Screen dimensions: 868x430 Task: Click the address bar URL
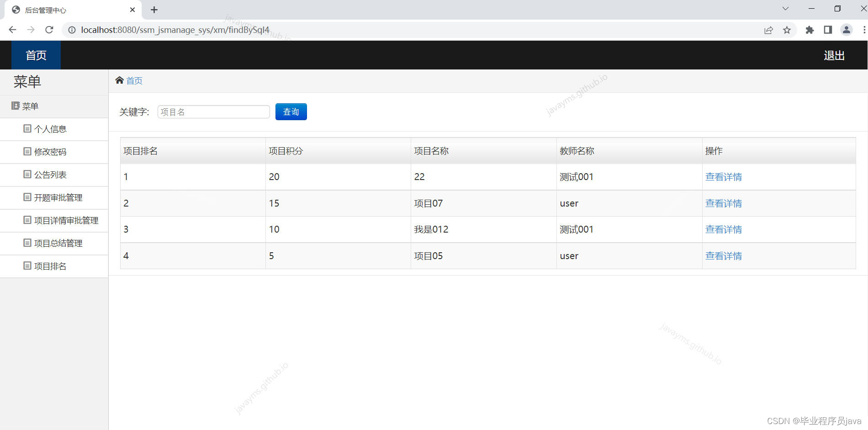click(x=175, y=30)
